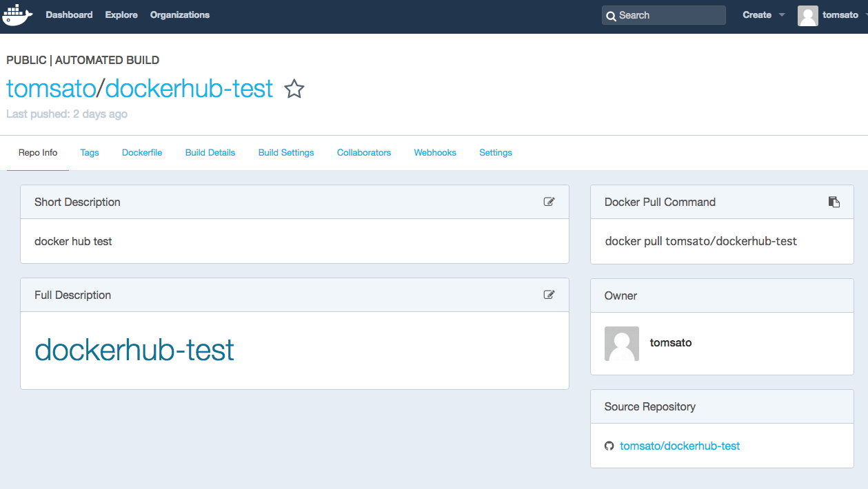Click the GitHub icon in Source Repository

pyautogui.click(x=609, y=446)
